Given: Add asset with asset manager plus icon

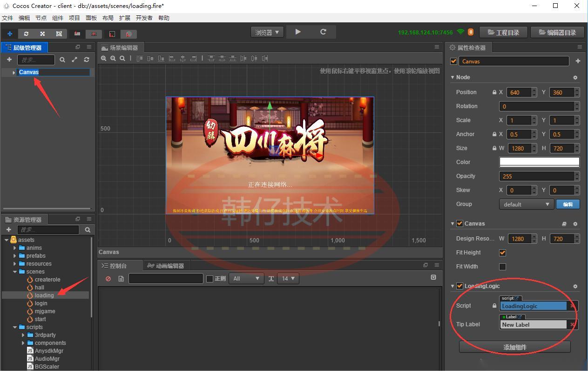Looking at the screenshot, I should 8,229.
